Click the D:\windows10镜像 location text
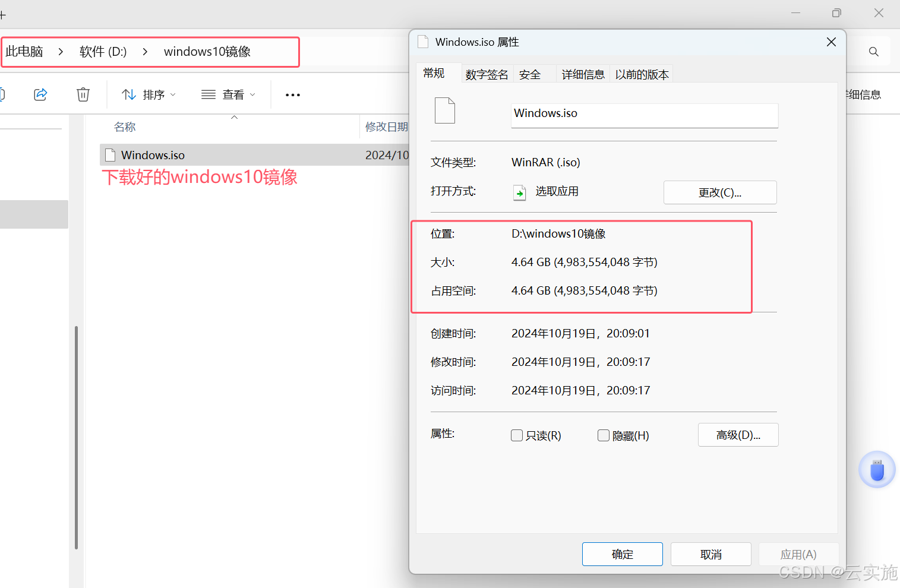This screenshot has height=588, width=900. 558,233
